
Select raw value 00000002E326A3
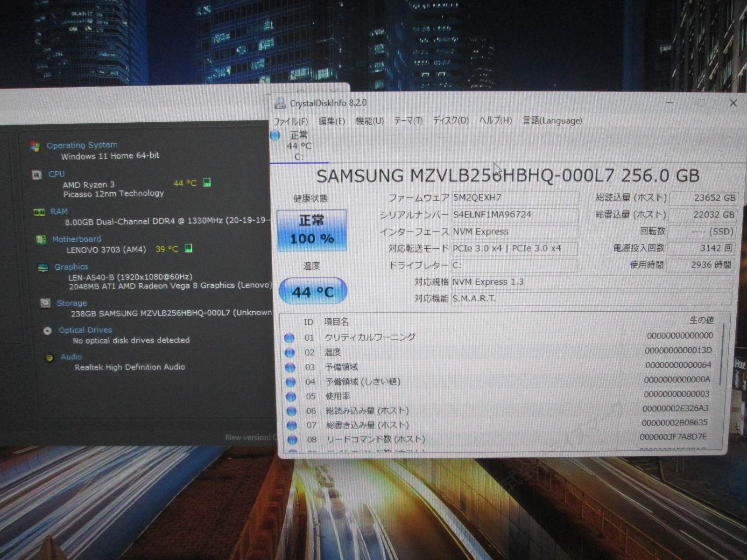676,408
